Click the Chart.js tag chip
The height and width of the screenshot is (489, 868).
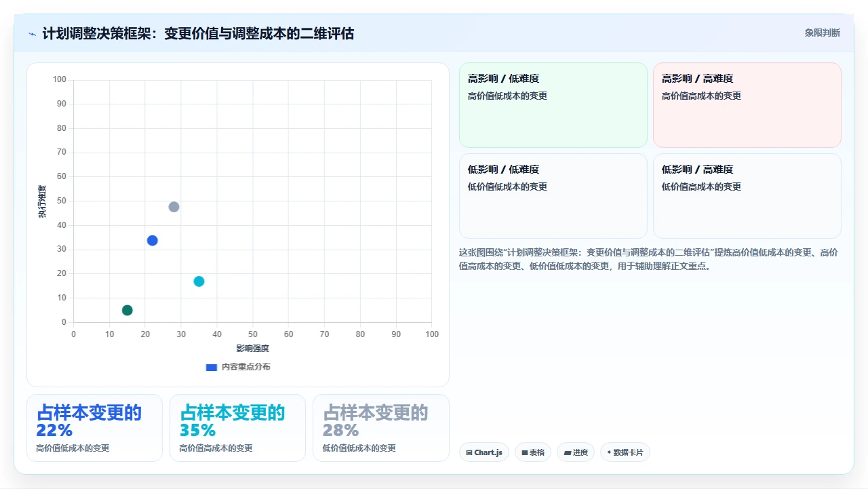pyautogui.click(x=484, y=452)
